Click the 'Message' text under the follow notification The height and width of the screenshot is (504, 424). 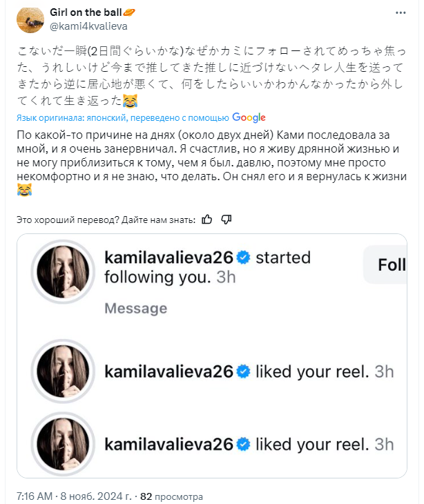click(x=136, y=309)
